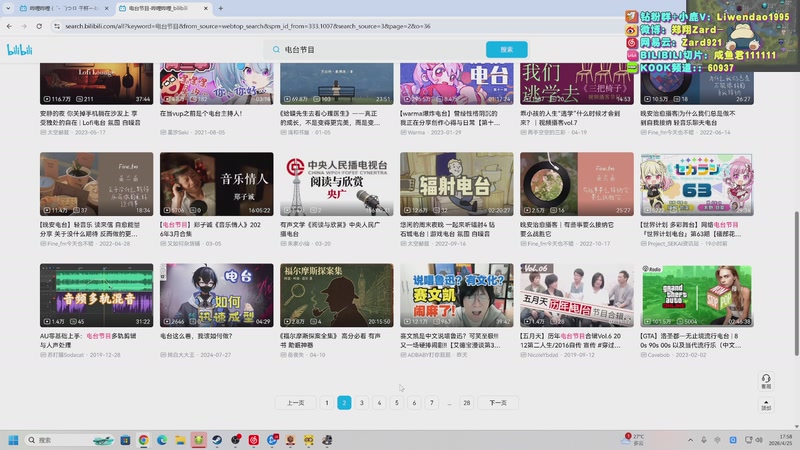Open 中央人民广播电台 阅读与欣赏 thumbnail
The image size is (800, 450).
pyautogui.click(x=337, y=184)
